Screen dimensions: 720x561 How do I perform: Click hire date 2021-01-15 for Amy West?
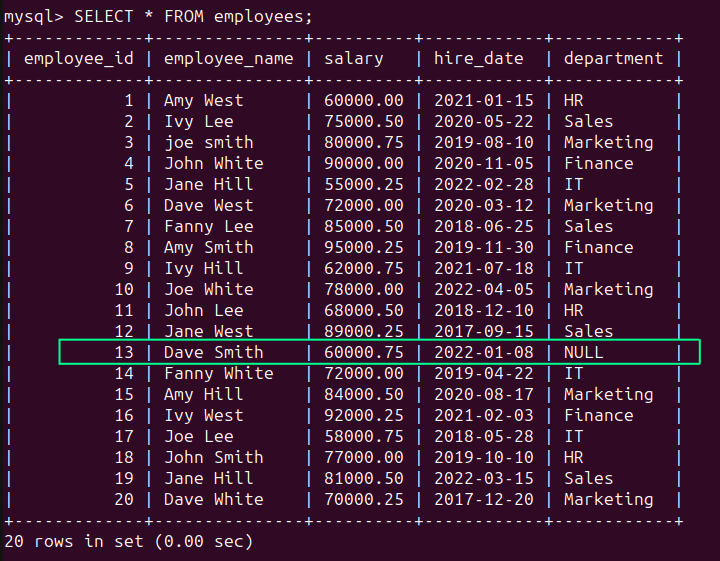483,100
